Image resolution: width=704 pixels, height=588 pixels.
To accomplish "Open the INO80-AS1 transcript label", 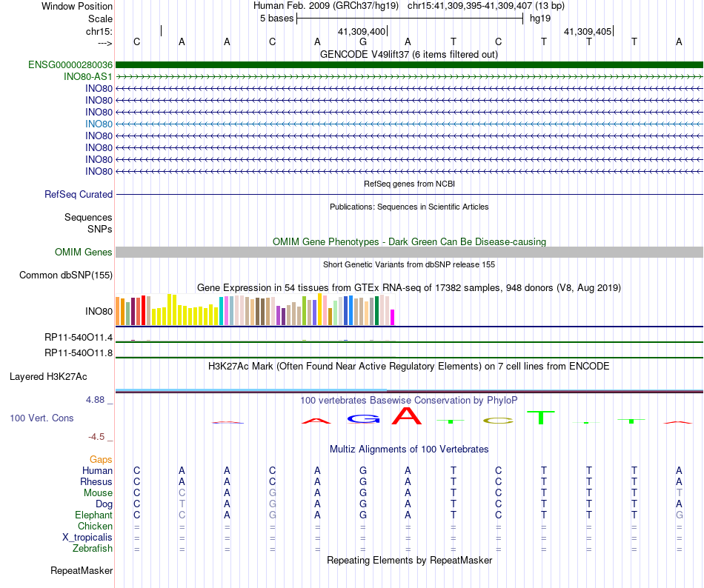I will coord(88,77).
